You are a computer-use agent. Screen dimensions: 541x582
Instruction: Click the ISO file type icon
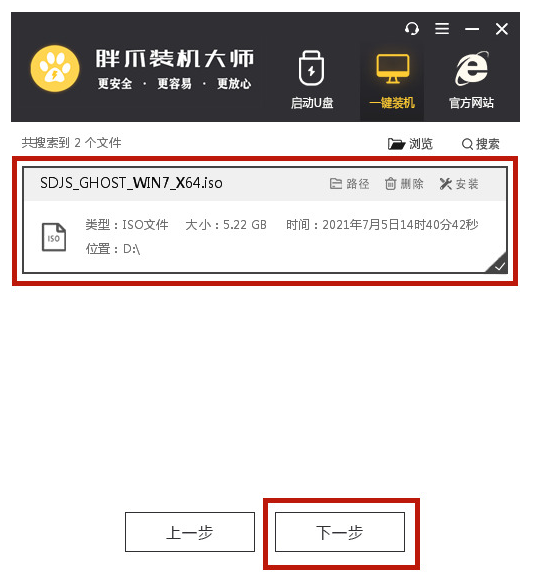[54, 237]
